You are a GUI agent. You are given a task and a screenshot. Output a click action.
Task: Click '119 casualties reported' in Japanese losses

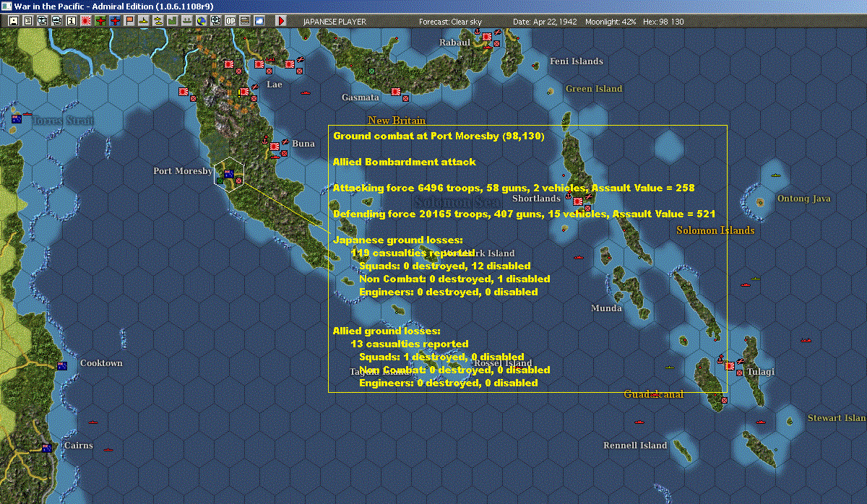click(413, 253)
